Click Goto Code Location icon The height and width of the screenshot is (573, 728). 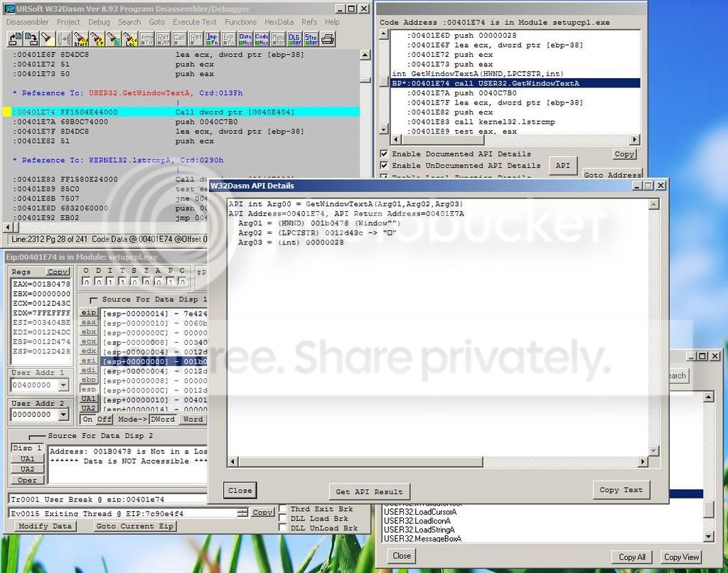[130, 39]
